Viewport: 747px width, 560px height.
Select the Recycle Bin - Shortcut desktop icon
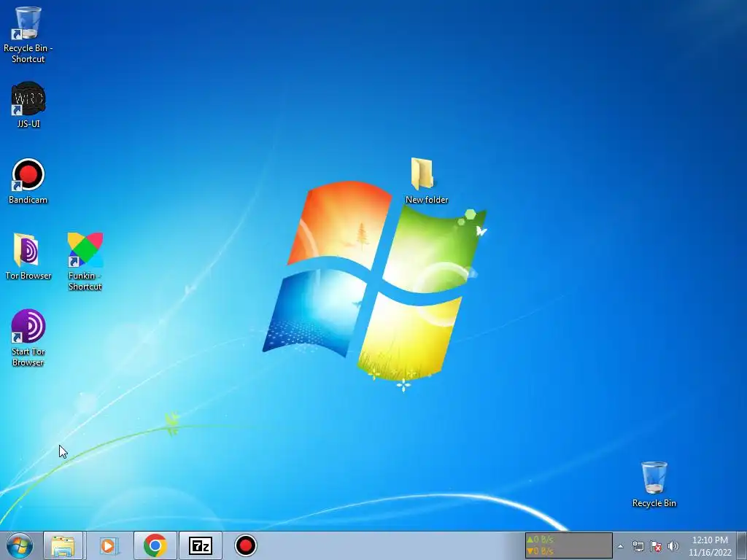[28, 35]
